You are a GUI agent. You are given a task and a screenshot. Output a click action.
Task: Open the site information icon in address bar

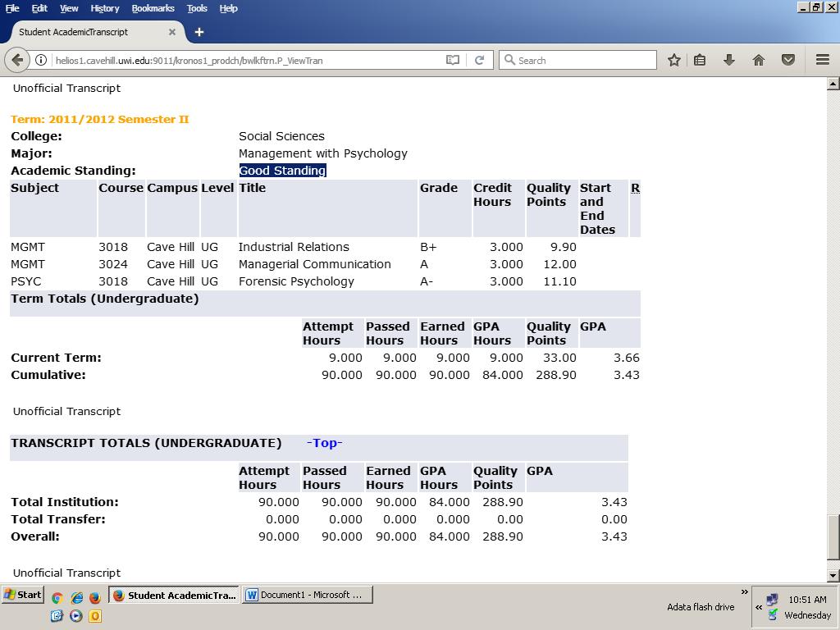(40, 60)
